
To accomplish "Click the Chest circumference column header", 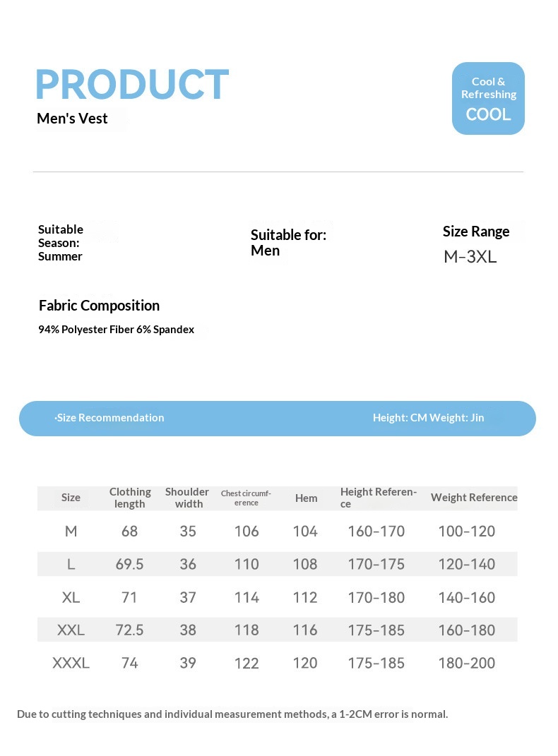I will [246, 498].
